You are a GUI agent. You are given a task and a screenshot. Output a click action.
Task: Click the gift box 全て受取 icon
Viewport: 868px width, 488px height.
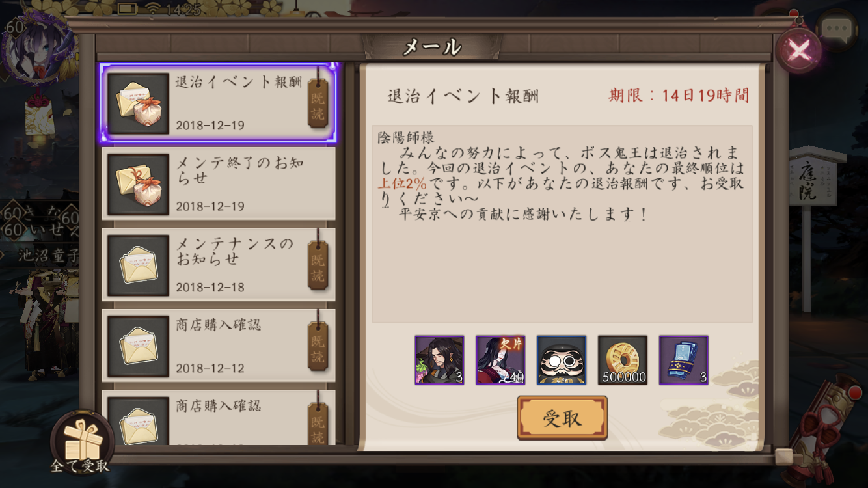(x=81, y=441)
